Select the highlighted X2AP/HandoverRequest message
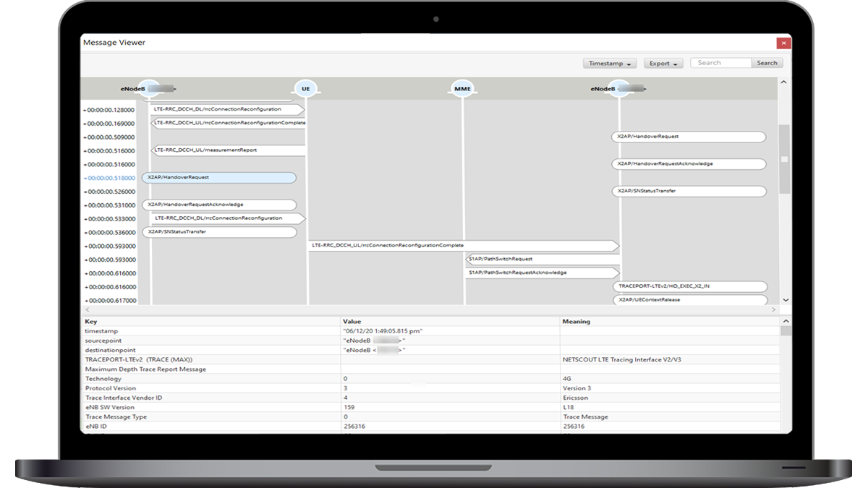This screenshot has height=488, width=868. (219, 177)
